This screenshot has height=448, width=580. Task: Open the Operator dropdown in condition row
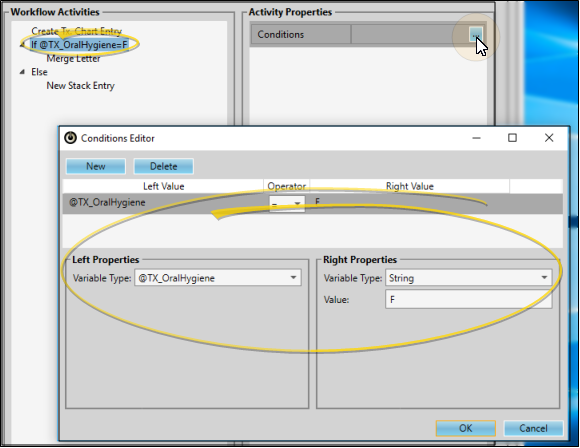(287, 203)
